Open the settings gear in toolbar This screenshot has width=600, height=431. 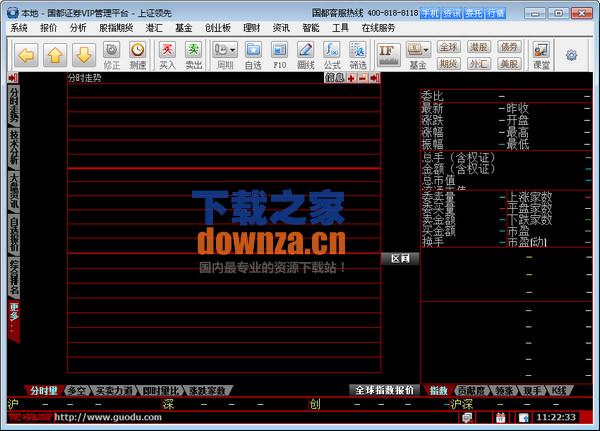[572, 55]
